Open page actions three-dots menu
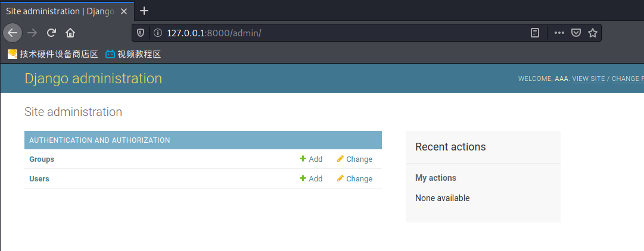This screenshot has width=644, height=251. [559, 33]
